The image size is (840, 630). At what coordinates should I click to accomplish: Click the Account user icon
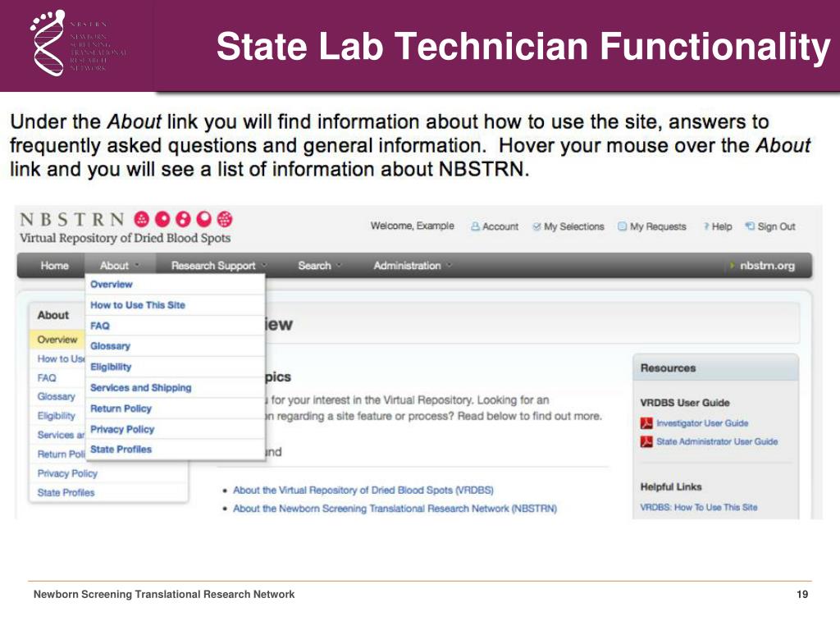(x=475, y=226)
